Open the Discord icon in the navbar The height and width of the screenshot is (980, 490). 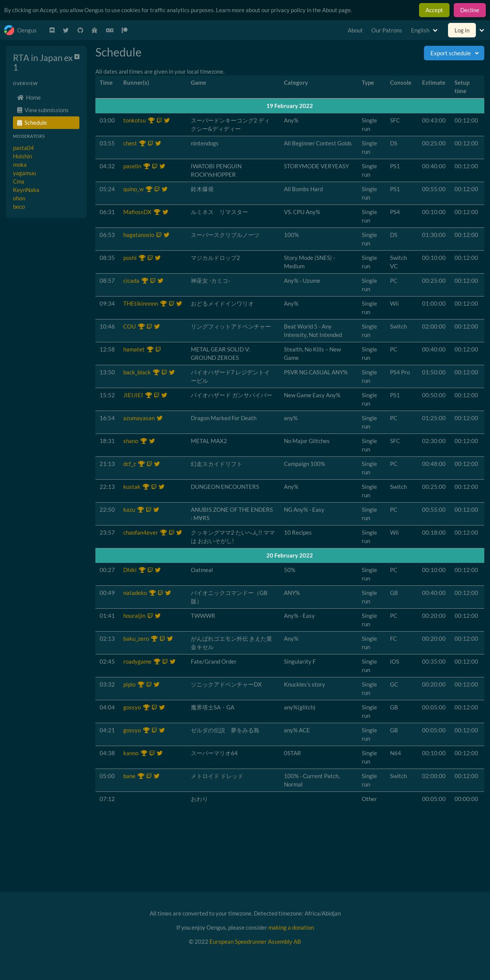(x=52, y=30)
